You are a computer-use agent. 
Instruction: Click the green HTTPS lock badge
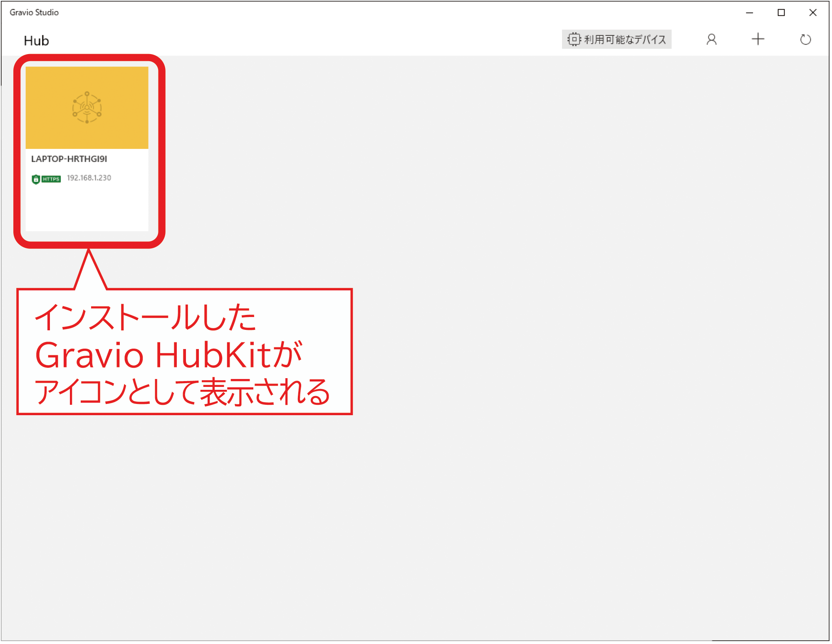[x=46, y=179]
